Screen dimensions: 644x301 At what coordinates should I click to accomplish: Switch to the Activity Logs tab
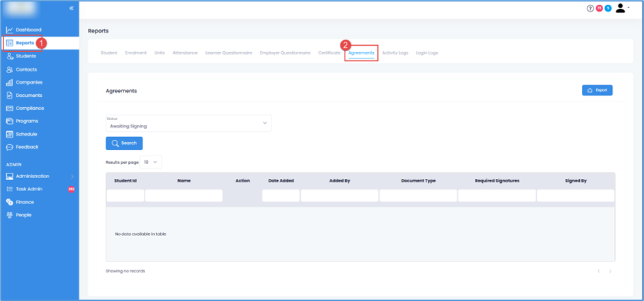[x=395, y=53]
